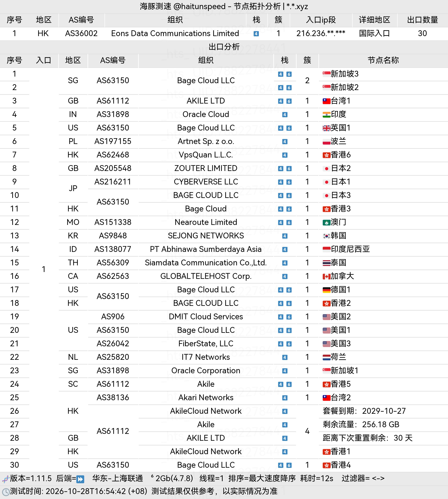Viewport: 448px width, 499px height.
Task: Click the Canada flag beside 加拿大
Action: tap(326, 277)
